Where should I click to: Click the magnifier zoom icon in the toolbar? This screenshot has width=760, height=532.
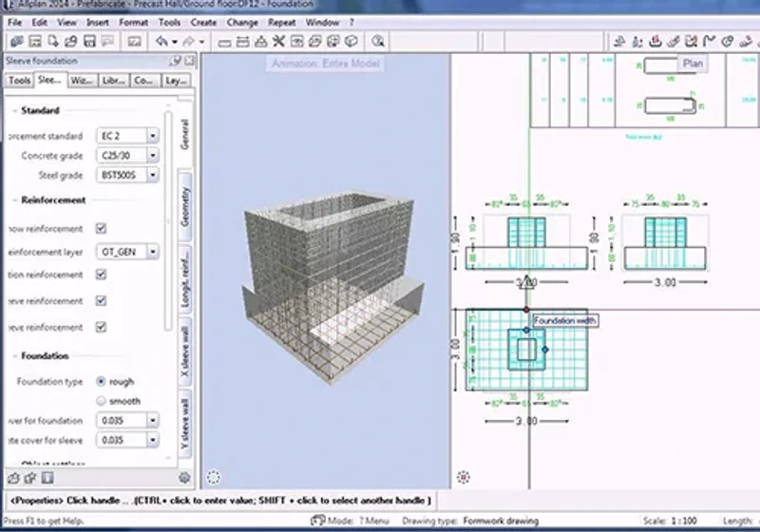(378, 42)
